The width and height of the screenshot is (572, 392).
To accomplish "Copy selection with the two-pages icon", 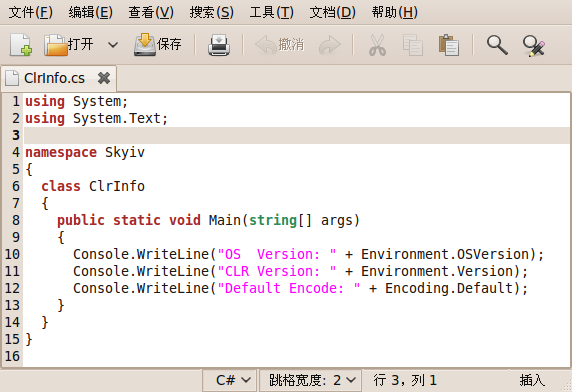I will point(413,45).
